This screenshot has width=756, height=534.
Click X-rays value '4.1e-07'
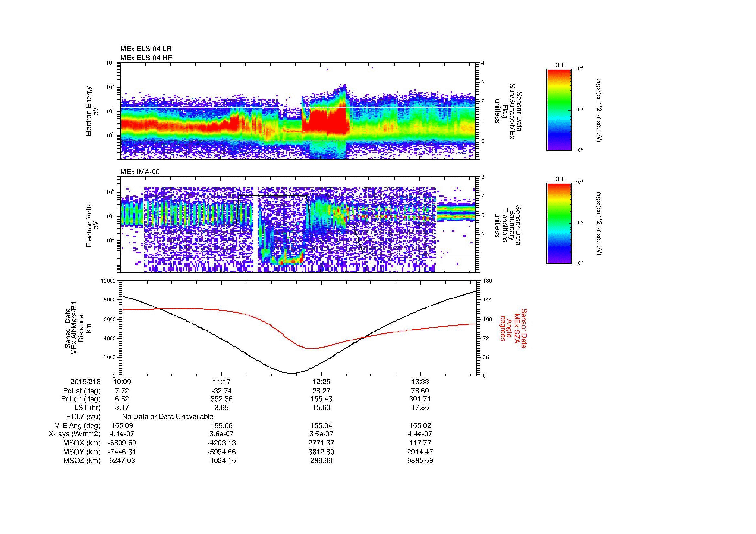click(122, 434)
